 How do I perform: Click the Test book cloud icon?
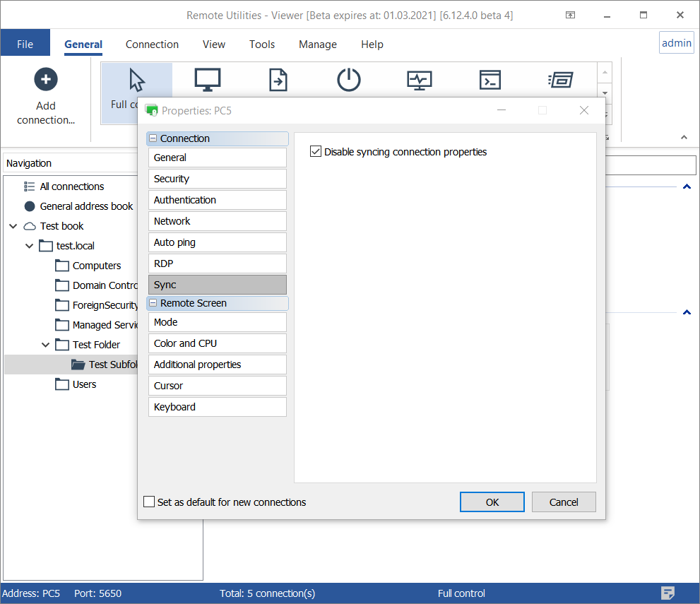[x=30, y=226]
